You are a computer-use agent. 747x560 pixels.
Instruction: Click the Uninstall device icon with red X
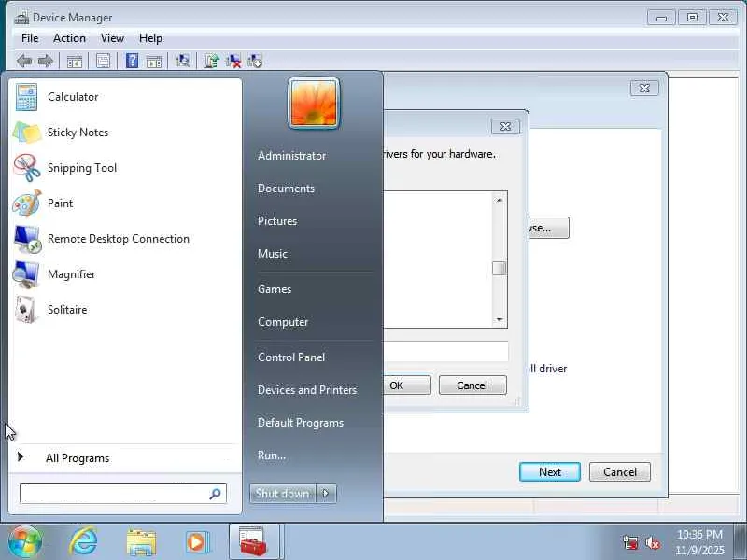click(x=233, y=61)
